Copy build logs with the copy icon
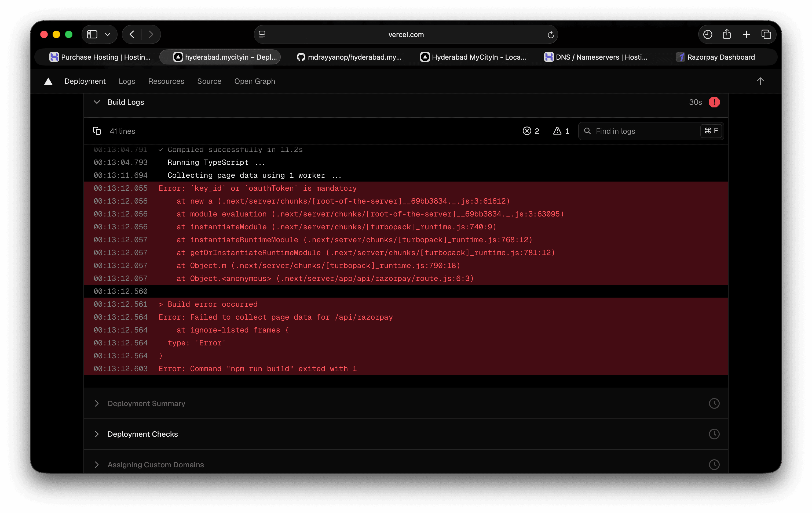 97,131
